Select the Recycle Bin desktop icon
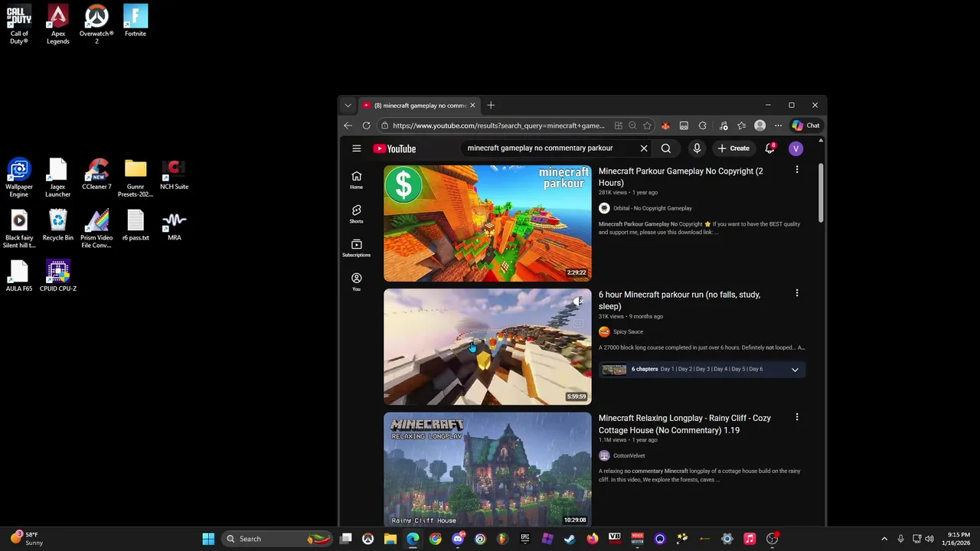The height and width of the screenshot is (551, 980). coord(58,225)
